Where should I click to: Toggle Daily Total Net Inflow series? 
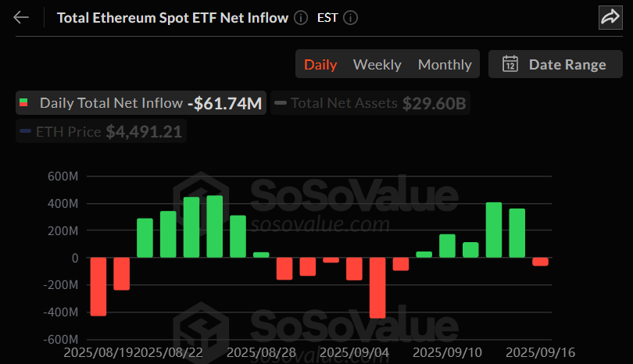pyautogui.click(x=141, y=103)
